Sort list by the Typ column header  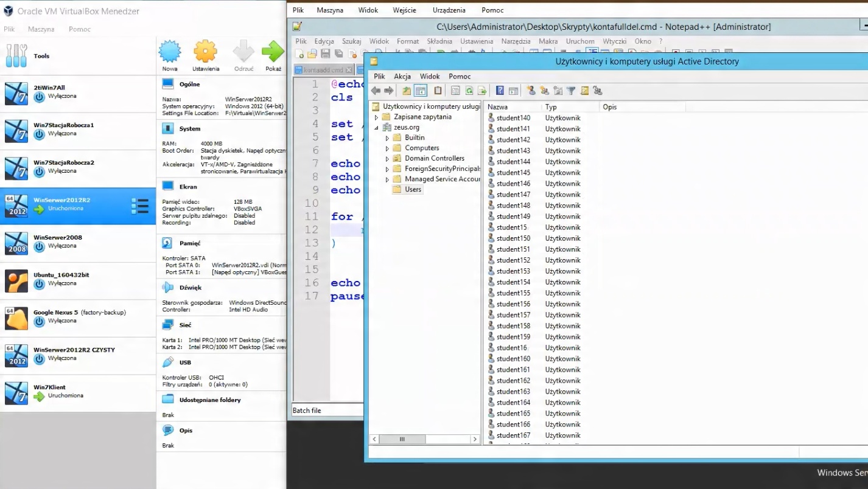coord(570,107)
